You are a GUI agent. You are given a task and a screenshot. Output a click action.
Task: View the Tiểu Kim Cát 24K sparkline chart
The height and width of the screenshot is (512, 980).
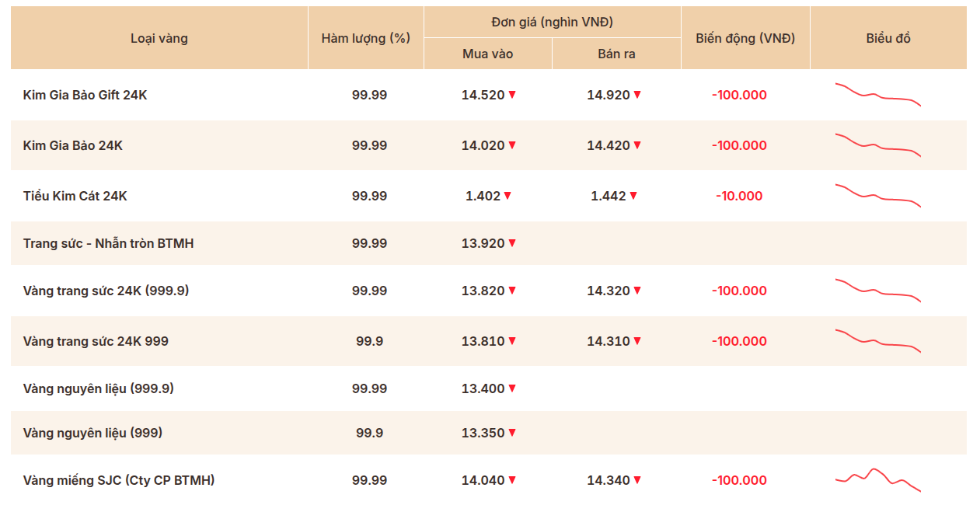click(x=878, y=195)
